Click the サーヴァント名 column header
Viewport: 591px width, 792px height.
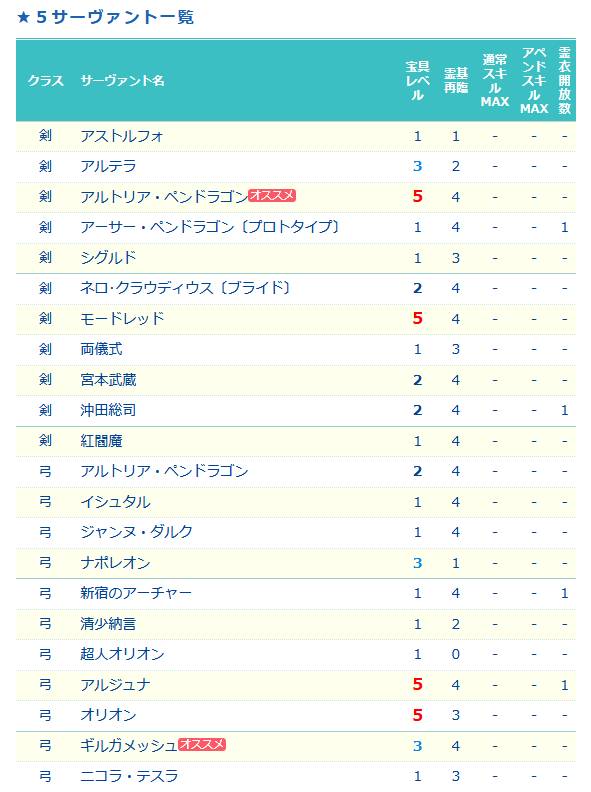point(122,80)
